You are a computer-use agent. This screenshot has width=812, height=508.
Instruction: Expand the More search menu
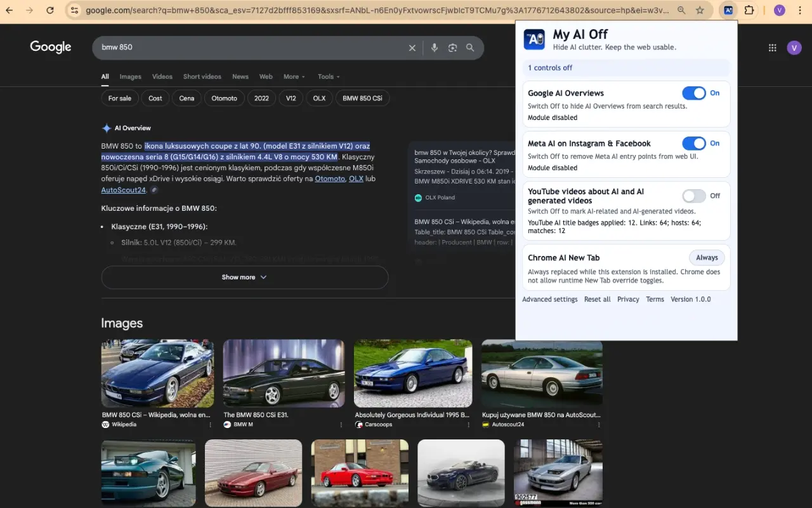[294, 77]
